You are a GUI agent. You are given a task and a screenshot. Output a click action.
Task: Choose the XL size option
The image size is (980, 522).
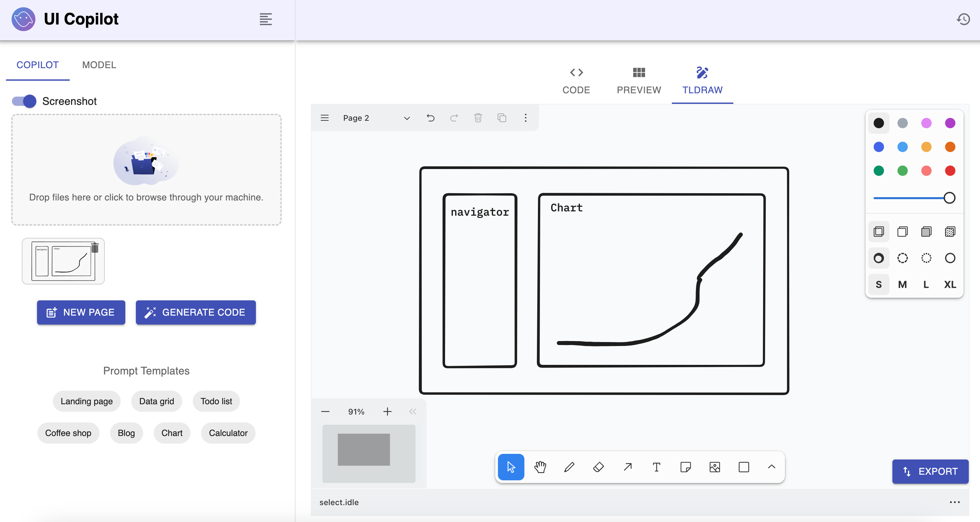pyautogui.click(x=950, y=284)
